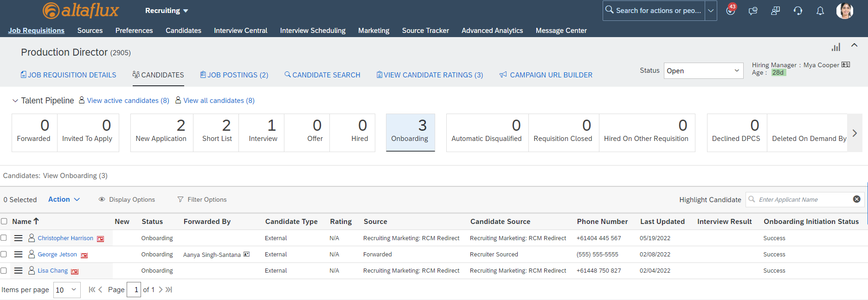Change Items per page dropdown
868x300 pixels.
tap(67, 290)
